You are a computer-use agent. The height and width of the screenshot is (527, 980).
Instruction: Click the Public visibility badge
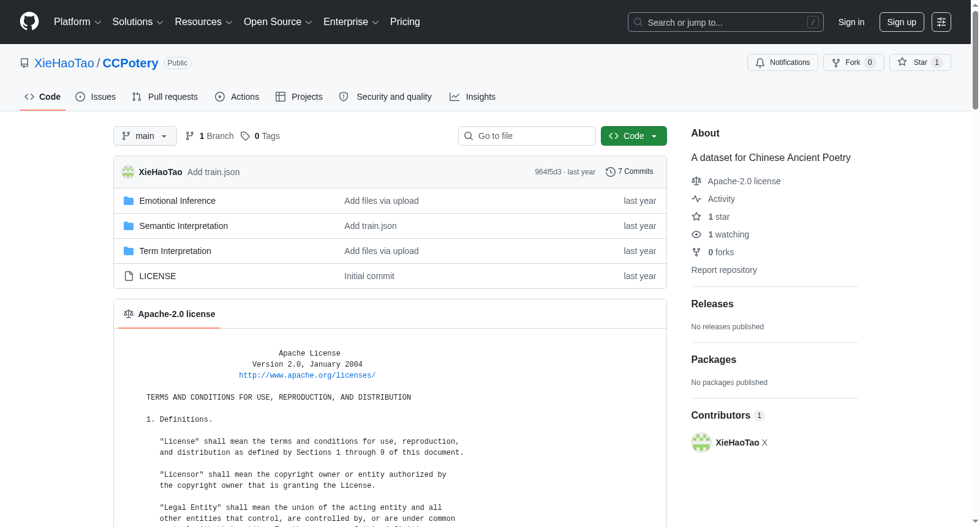point(178,63)
